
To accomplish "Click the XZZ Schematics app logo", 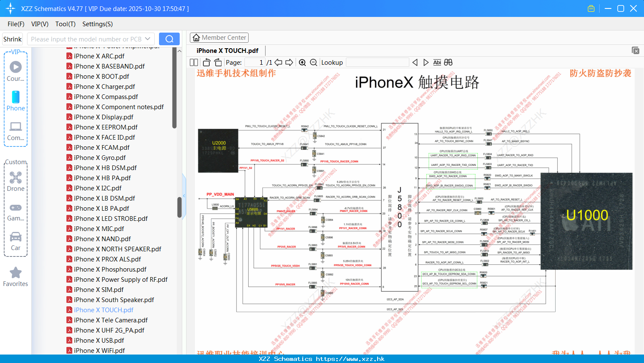I will coord(11,8).
